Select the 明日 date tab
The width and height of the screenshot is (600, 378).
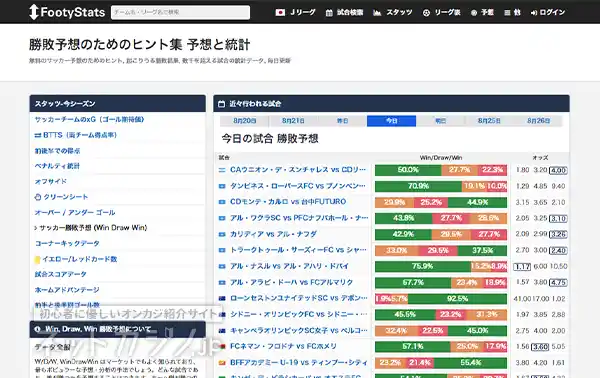(x=440, y=121)
